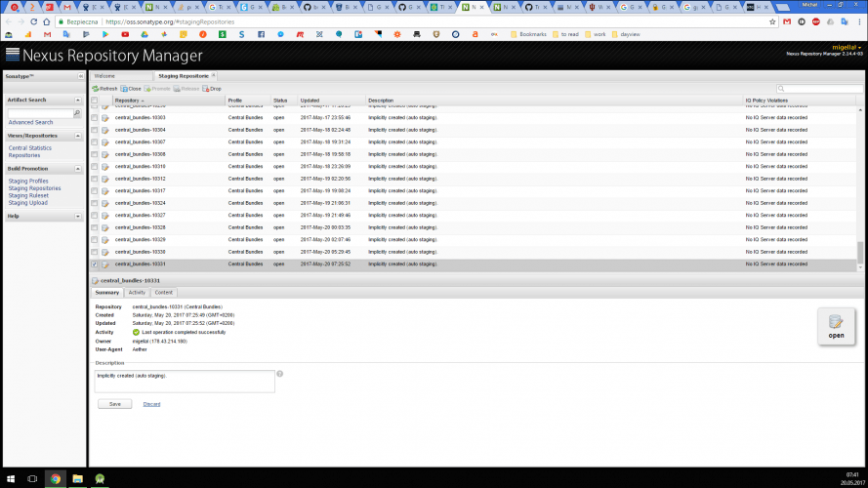Collapse the Artifact Search panel
Screen dimensions: 868x488
[x=78, y=101]
